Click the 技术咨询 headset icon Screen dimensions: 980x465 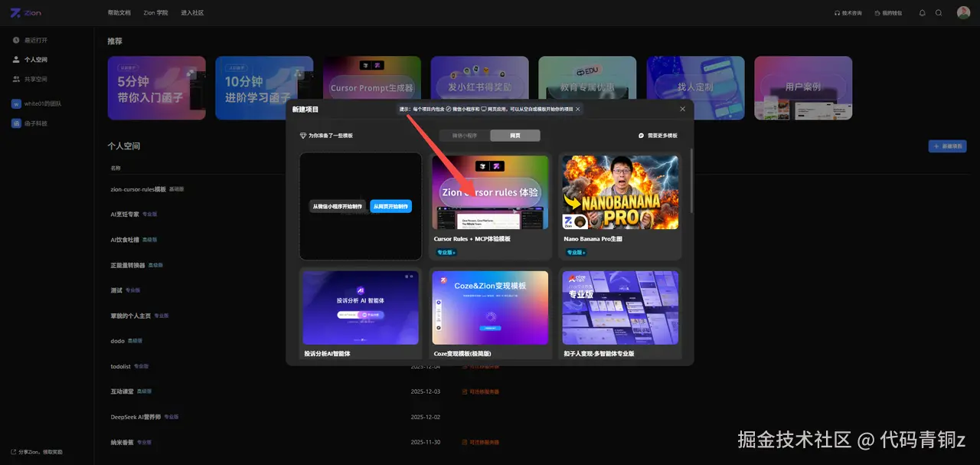point(837,13)
